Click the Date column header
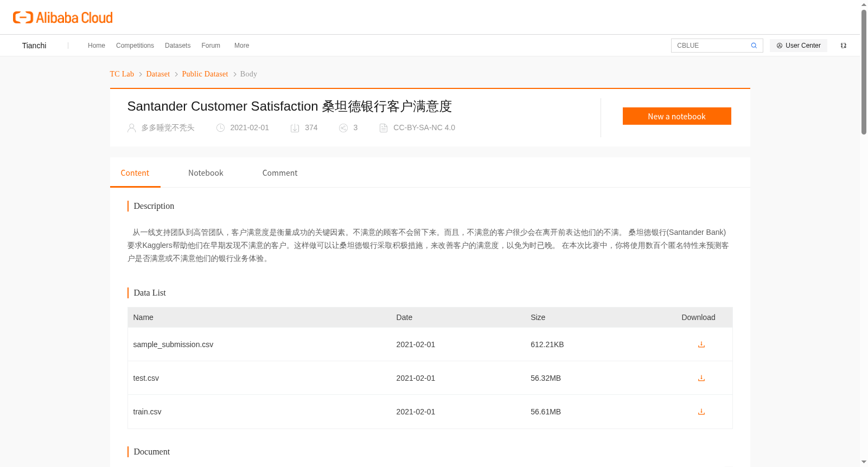This screenshot has height=467, width=868. [x=404, y=317]
